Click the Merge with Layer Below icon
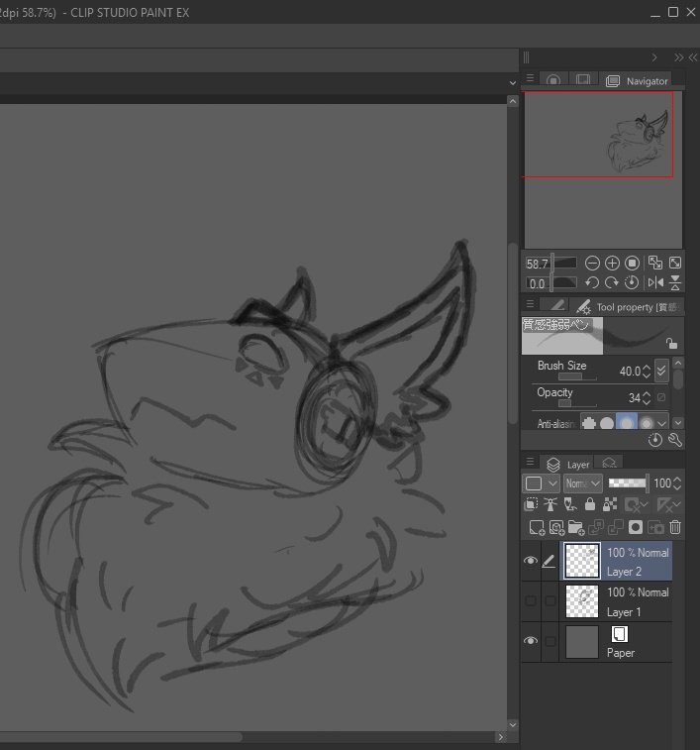The height and width of the screenshot is (750, 700). (616, 527)
